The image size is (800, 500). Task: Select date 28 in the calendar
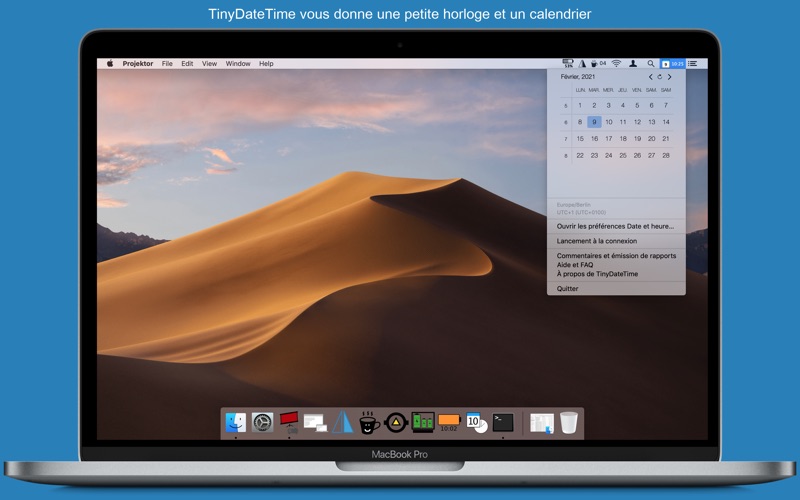(666, 156)
